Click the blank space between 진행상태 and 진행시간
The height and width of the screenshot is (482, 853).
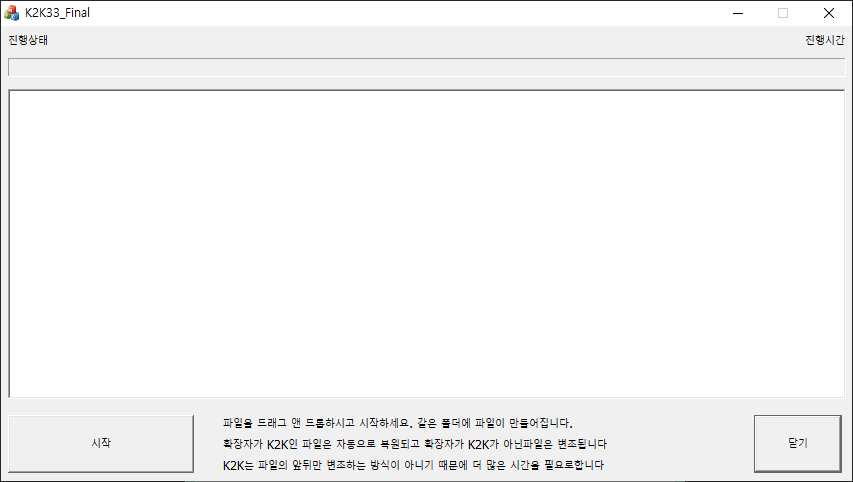tap(426, 41)
